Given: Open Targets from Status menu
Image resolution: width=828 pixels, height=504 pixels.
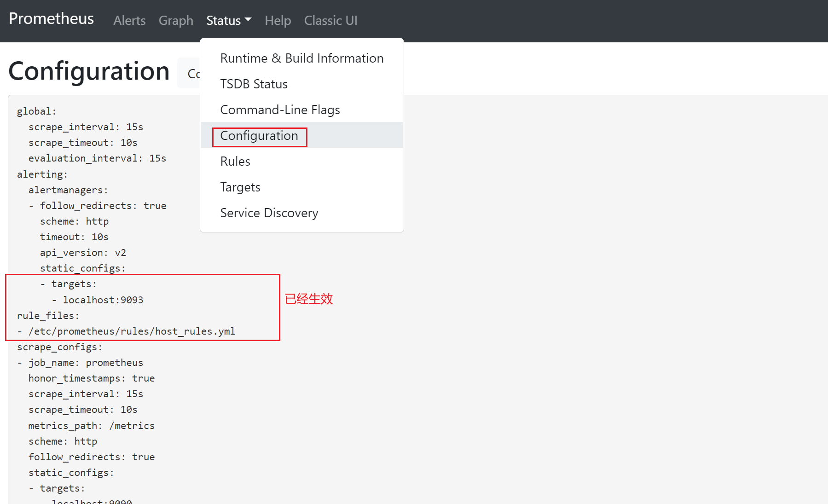Looking at the screenshot, I should (x=302, y=187).
